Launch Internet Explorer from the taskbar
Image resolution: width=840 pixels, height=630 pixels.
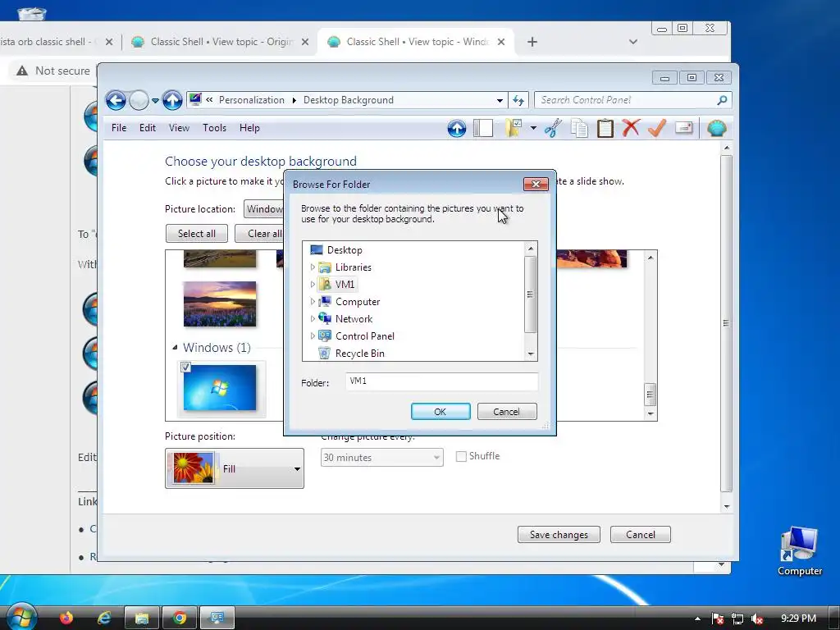(104, 618)
